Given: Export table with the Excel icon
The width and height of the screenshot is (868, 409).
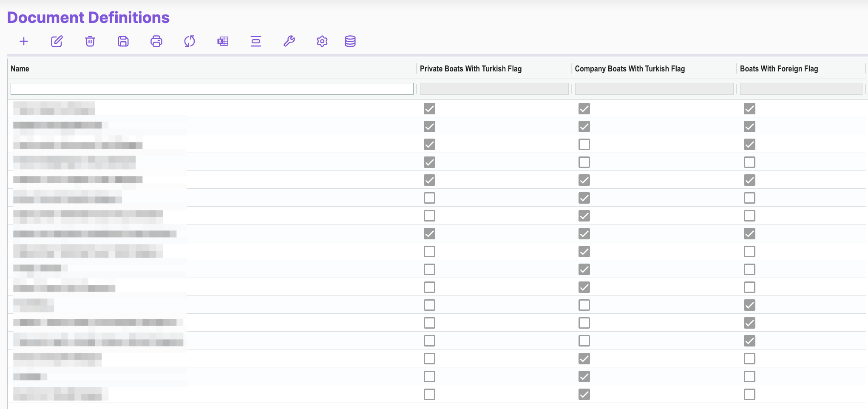Looking at the screenshot, I should coord(223,41).
